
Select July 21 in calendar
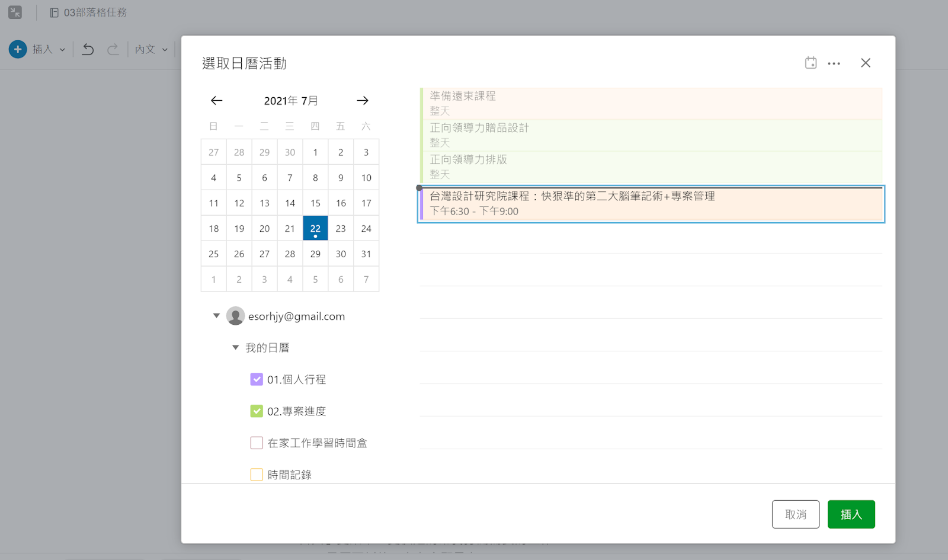pyautogui.click(x=290, y=229)
